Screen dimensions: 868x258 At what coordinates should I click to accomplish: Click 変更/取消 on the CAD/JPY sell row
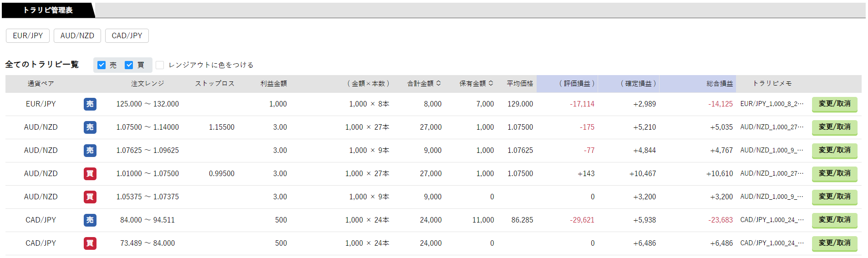[x=835, y=220]
